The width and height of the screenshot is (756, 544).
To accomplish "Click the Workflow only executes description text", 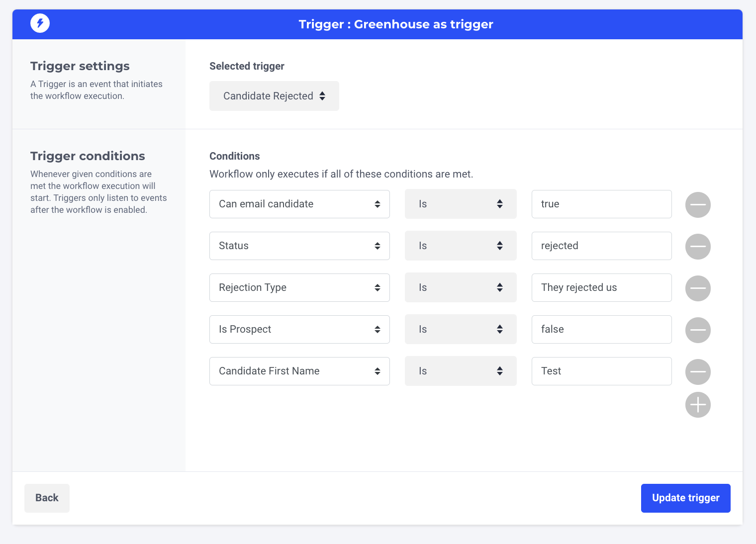I will tap(341, 174).
